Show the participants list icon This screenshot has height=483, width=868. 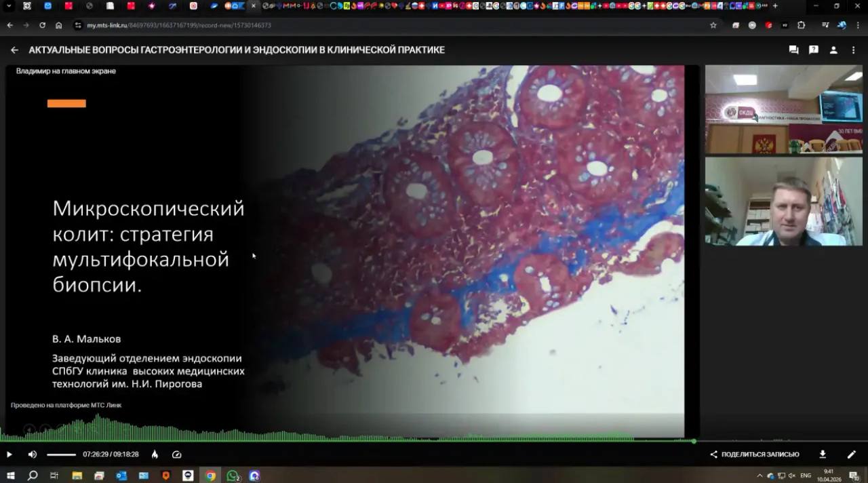click(833, 50)
